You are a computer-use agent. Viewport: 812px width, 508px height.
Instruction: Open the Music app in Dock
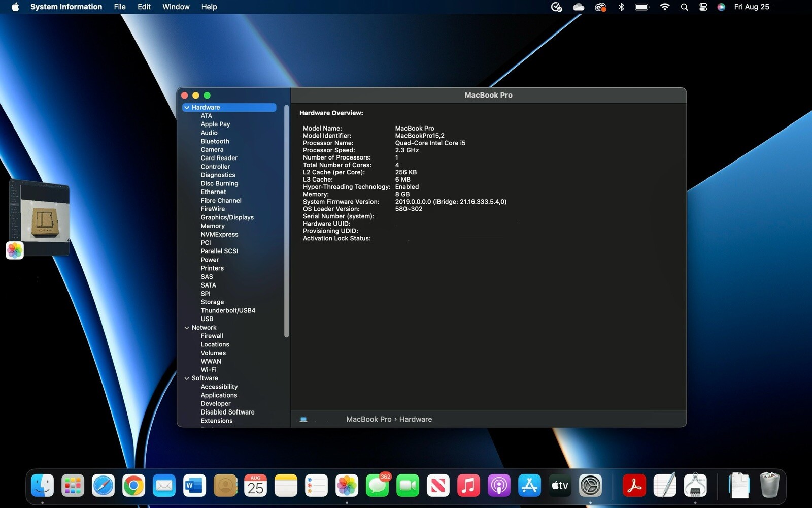(x=469, y=486)
